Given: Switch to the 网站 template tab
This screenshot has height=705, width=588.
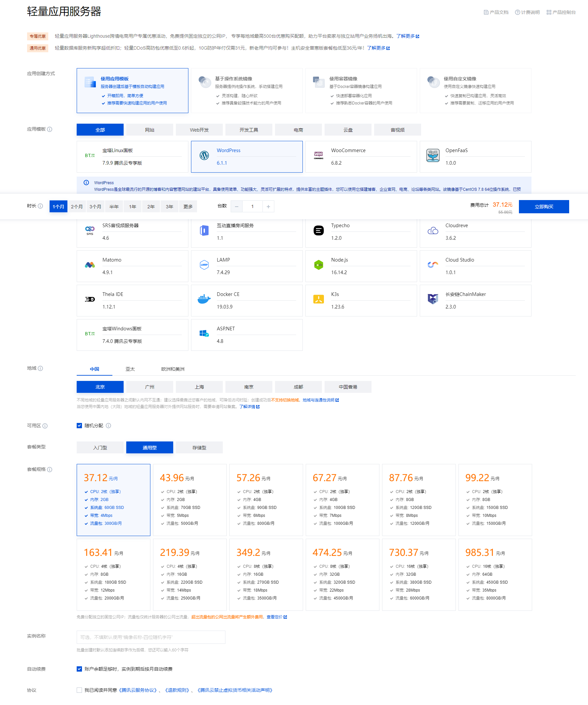Looking at the screenshot, I should [150, 130].
